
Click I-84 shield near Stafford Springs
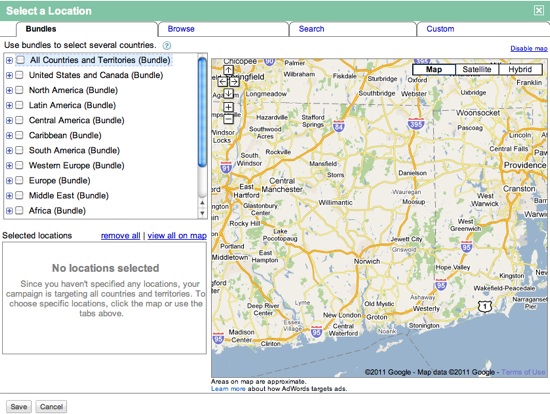coord(339,126)
